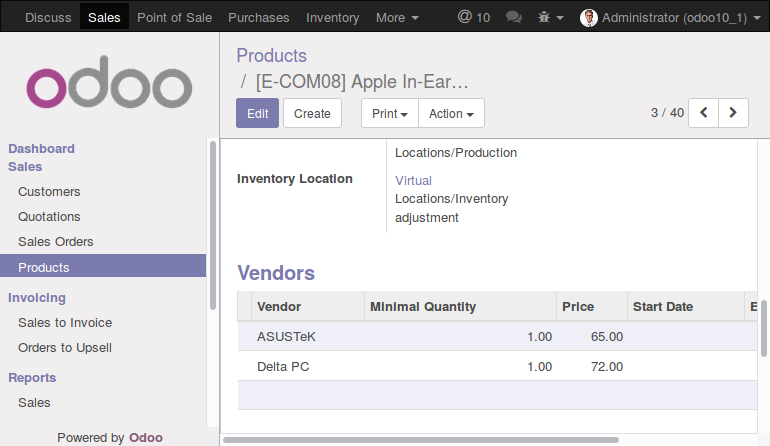Screen dimensions: 770x446
Task: Click the Create button
Action: click(x=312, y=113)
